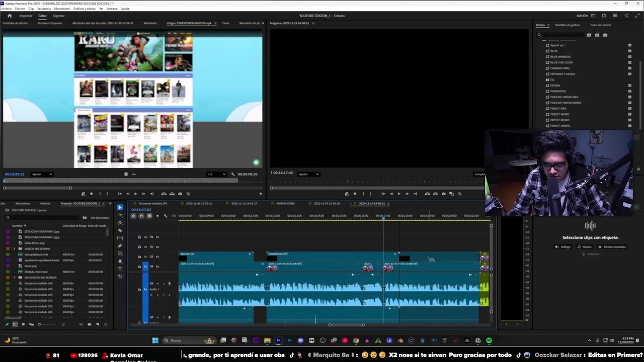Show overflow tabs in Source panel group
644x362 pixels.
[x=263, y=23]
